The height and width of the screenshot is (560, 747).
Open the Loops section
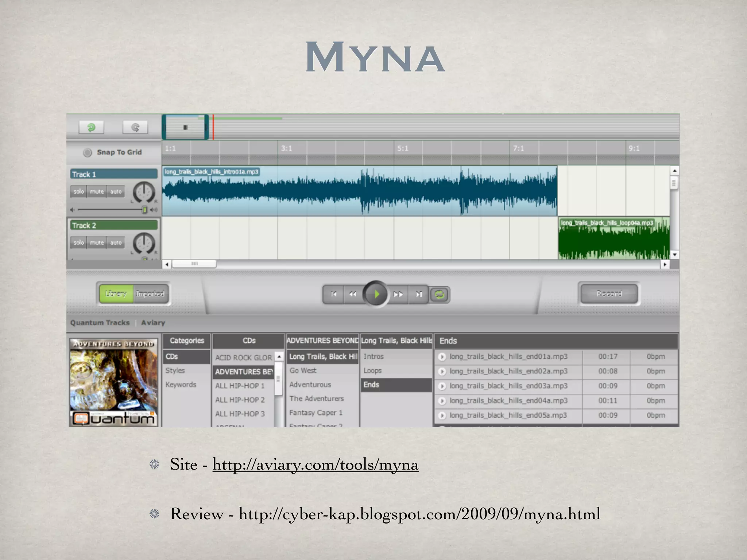point(396,370)
